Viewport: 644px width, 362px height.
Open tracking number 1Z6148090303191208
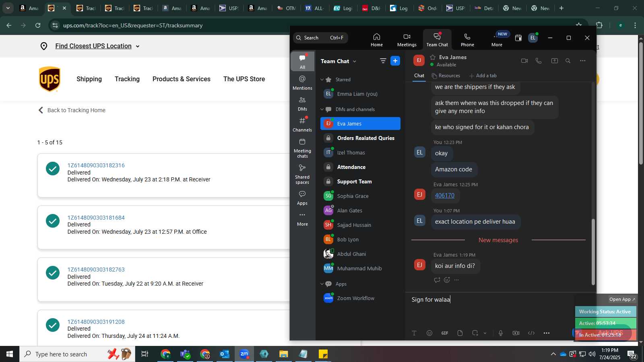tap(96, 322)
